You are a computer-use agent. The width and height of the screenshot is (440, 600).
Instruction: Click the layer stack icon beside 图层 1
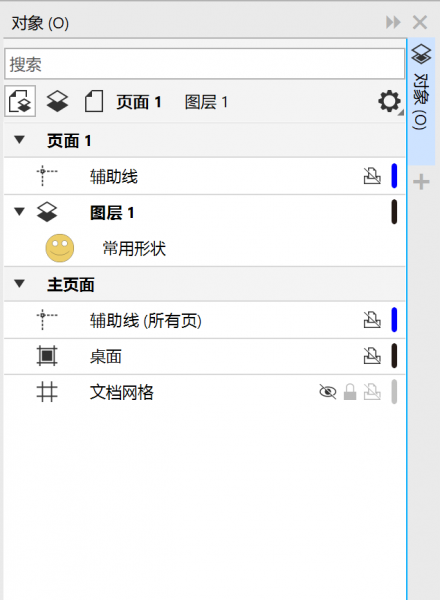point(47,212)
